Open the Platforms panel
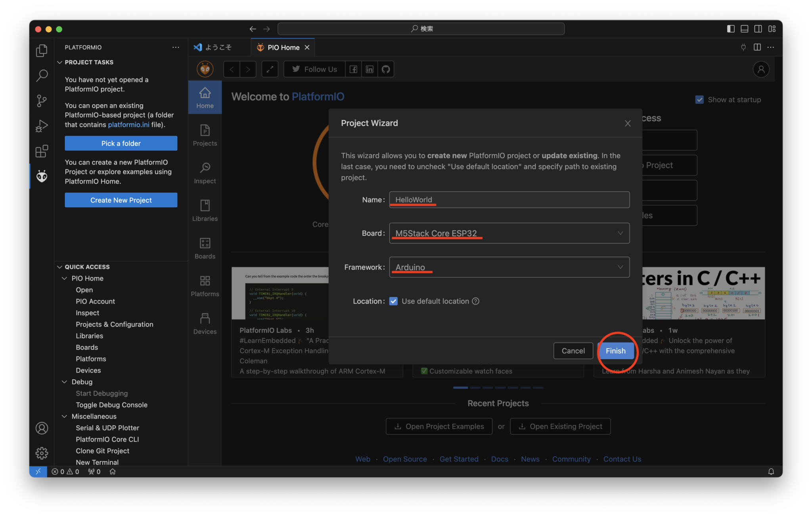 click(205, 285)
